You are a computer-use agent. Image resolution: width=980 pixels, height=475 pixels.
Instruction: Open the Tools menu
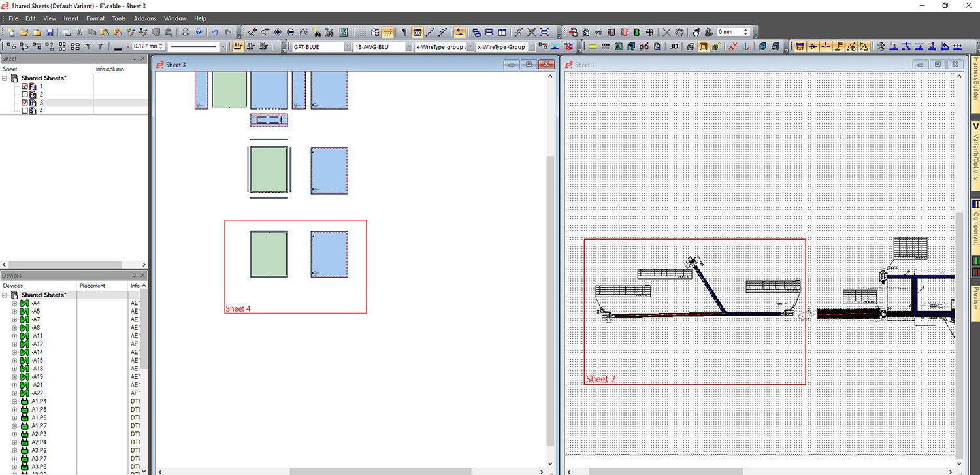pos(118,18)
